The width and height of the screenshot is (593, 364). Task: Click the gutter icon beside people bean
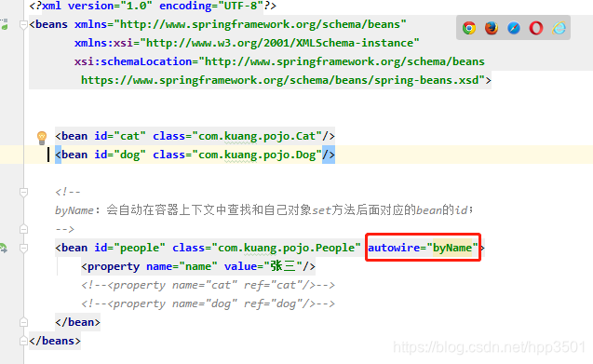(4, 249)
